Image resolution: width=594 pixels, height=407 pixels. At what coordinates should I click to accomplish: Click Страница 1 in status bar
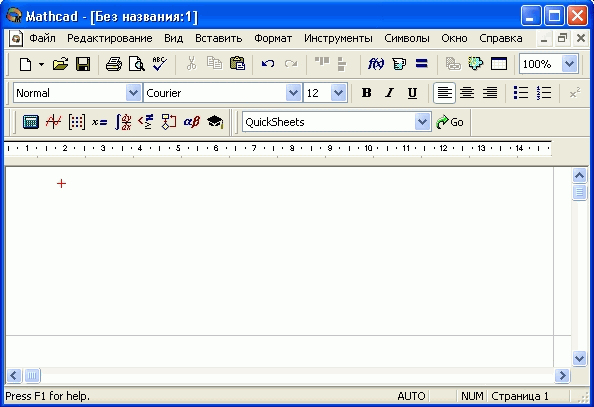pos(520,396)
